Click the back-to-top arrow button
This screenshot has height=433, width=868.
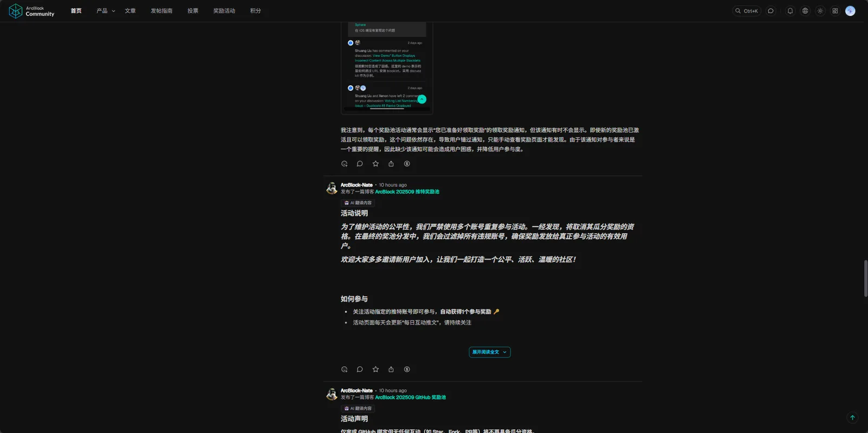click(x=852, y=418)
